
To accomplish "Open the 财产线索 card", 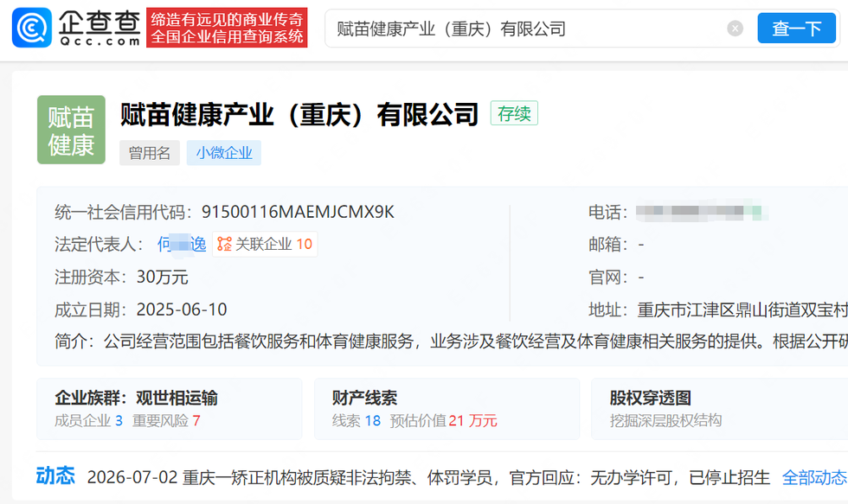I will pyautogui.click(x=446, y=409).
